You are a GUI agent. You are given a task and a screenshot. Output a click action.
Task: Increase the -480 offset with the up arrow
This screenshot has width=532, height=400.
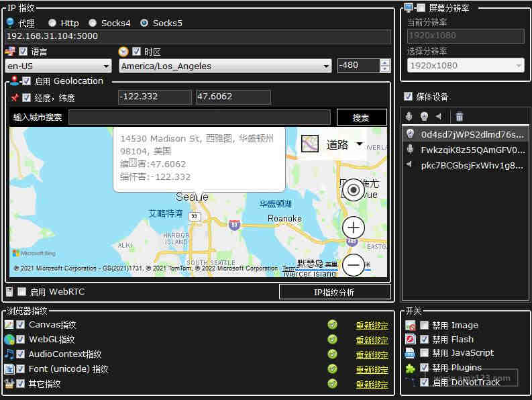tap(385, 62)
